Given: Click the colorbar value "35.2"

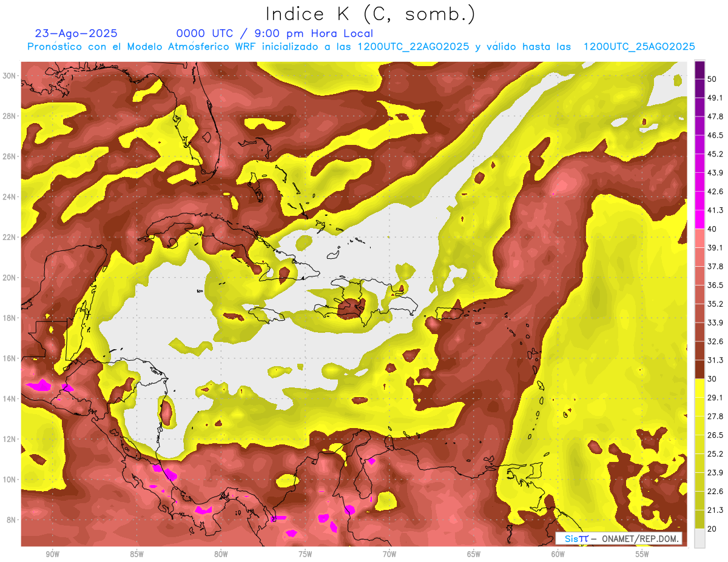Looking at the screenshot, I should [x=715, y=304].
